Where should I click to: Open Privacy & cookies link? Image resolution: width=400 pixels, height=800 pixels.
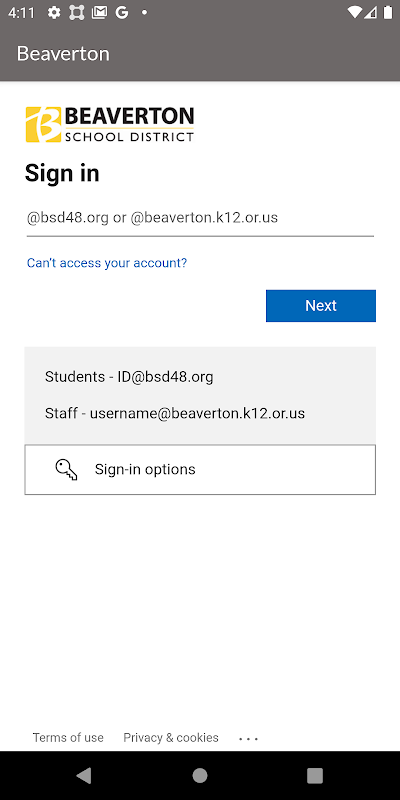tap(171, 737)
